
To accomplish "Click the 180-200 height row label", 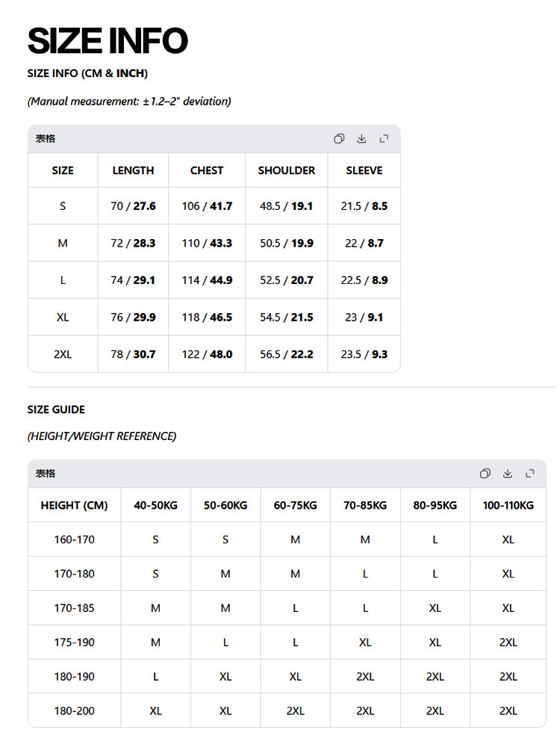I will [x=74, y=711].
